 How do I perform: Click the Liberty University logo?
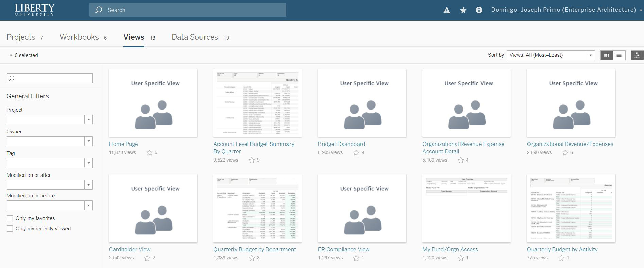[34, 10]
